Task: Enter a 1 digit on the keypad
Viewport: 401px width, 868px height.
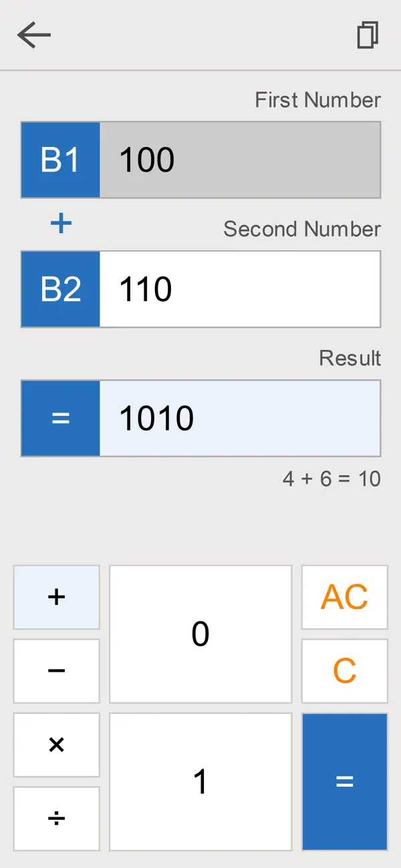Action: [x=200, y=781]
